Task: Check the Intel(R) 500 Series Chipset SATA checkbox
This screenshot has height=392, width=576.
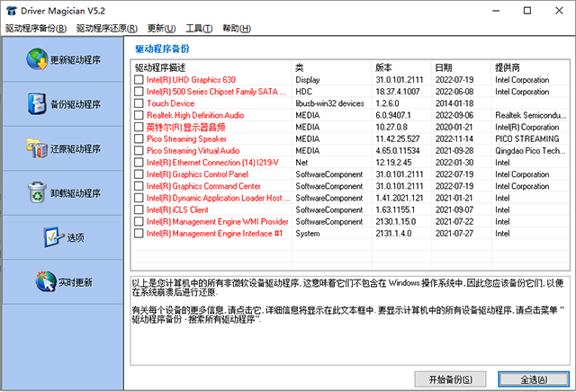Action: 139,92
